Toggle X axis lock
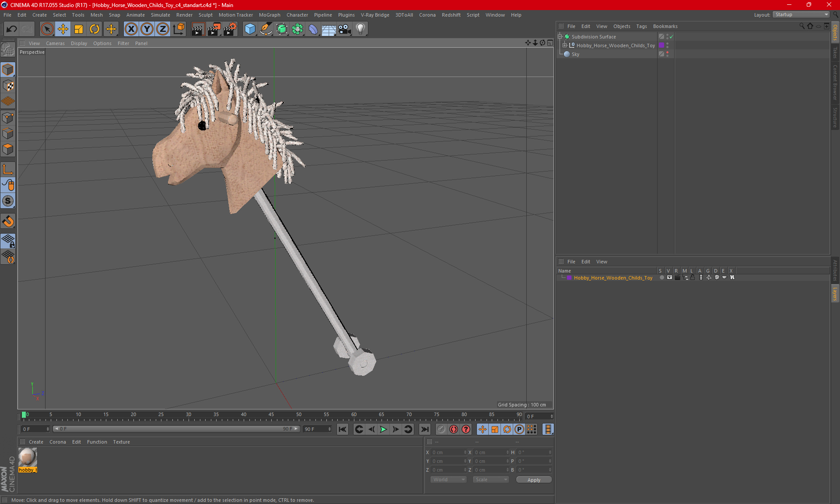 (131, 29)
